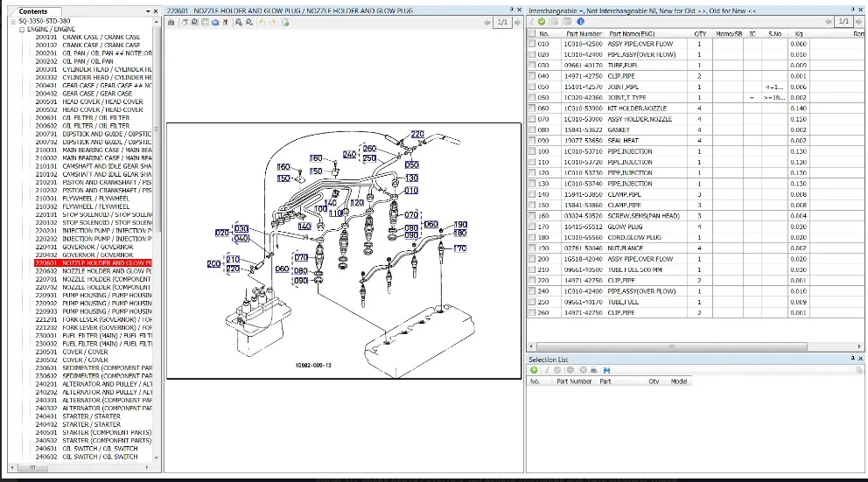The height and width of the screenshot is (482, 868).
Task: Click the Part Number column header
Action: coord(584,33)
